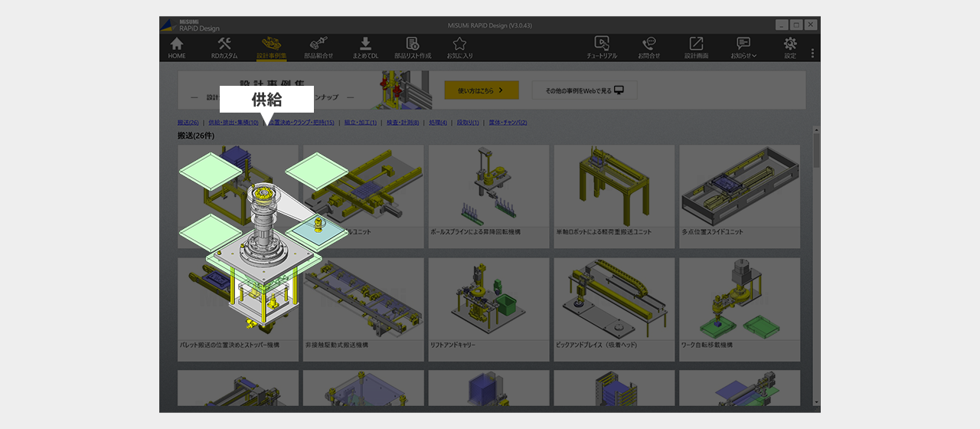Screen dimensions: 980x429
Task: Open the 検査・計測 category link
Action: point(403,123)
